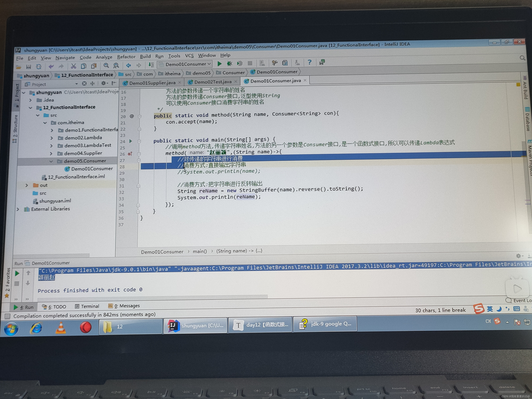Click the Stop square icon in toolbar
The height and width of the screenshot is (399, 532).
tap(250, 63)
